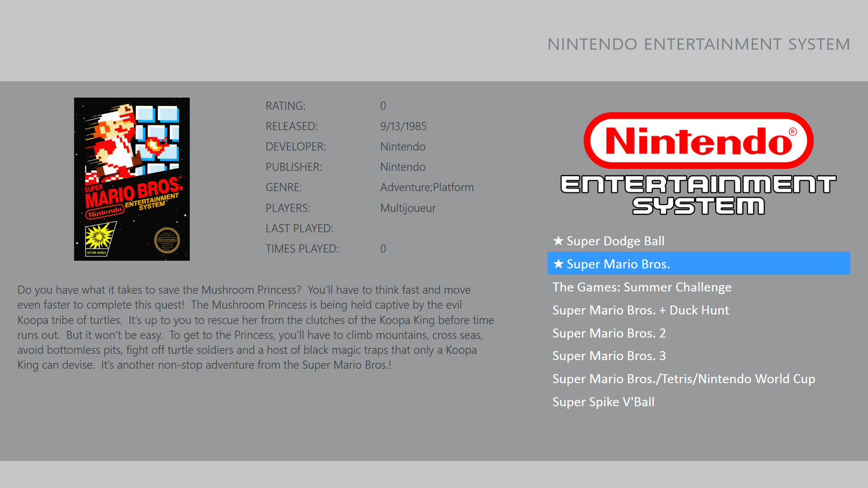Click the release date 9/13/1985
The height and width of the screenshot is (488, 868).
(x=403, y=127)
